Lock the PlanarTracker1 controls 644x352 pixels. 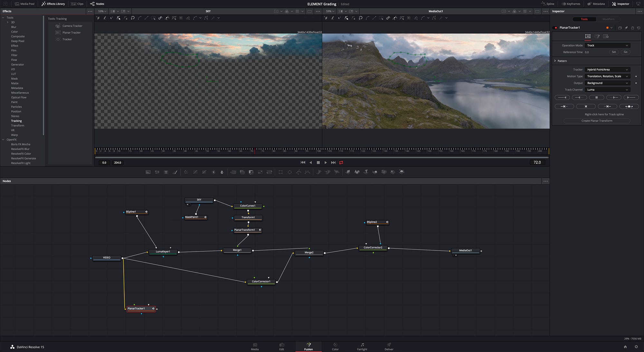pyautogui.click(x=632, y=28)
